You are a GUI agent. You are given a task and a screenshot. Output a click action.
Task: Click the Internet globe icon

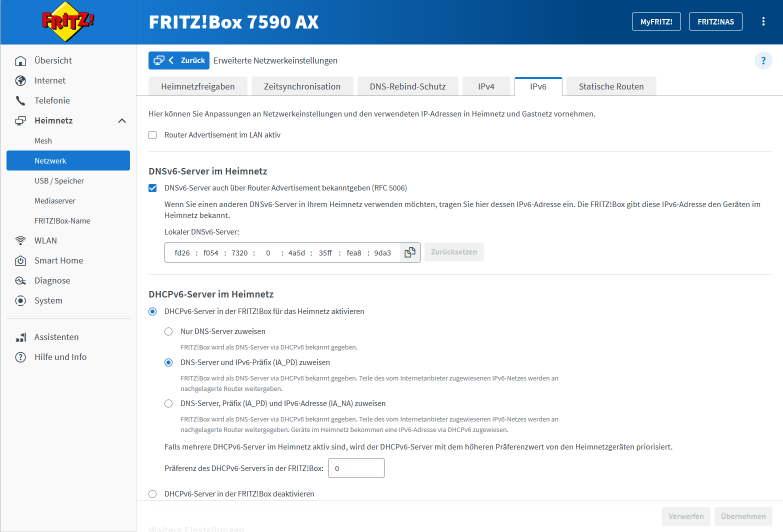pyautogui.click(x=20, y=80)
